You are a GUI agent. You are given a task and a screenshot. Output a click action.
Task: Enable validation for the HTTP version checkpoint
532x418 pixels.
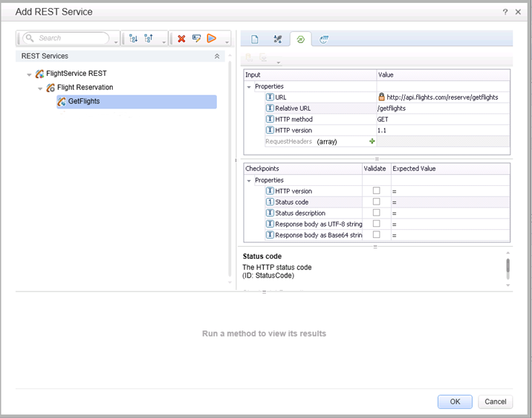tap(376, 191)
